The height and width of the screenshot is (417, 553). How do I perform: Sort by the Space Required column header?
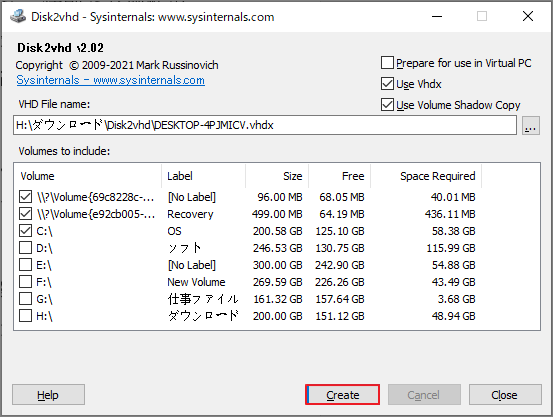(x=426, y=176)
